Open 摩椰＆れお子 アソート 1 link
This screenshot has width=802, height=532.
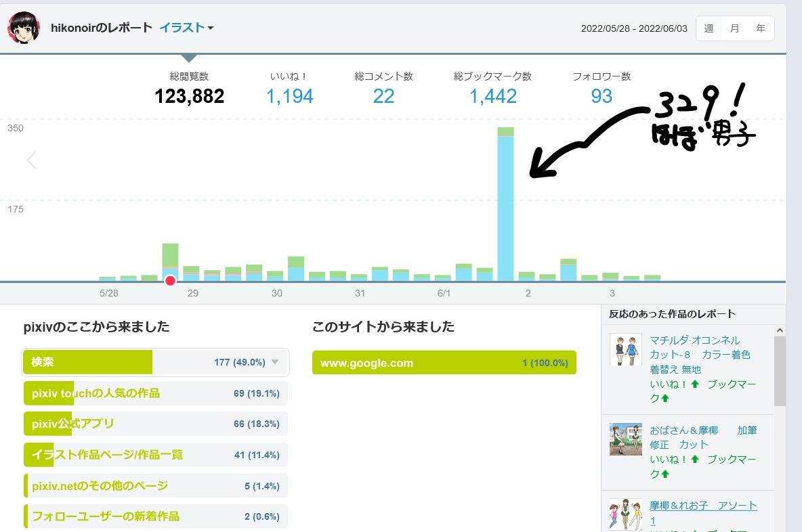[703, 512]
